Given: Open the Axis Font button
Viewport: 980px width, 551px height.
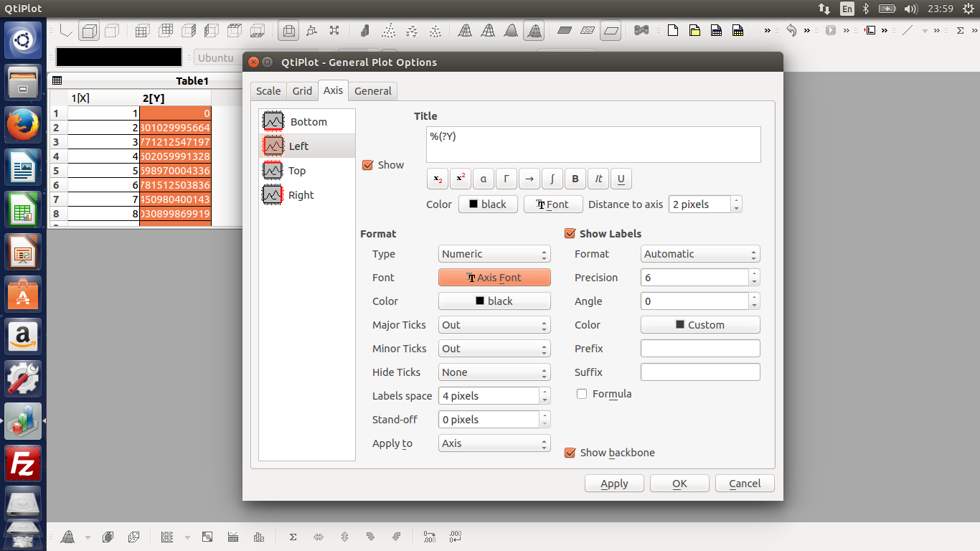Looking at the screenshot, I should pos(494,278).
